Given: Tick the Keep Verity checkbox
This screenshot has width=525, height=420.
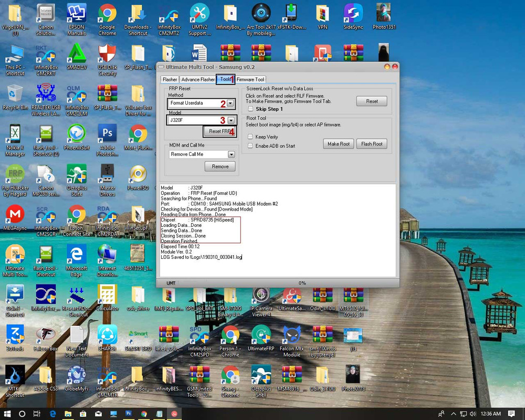Looking at the screenshot, I should point(250,136).
